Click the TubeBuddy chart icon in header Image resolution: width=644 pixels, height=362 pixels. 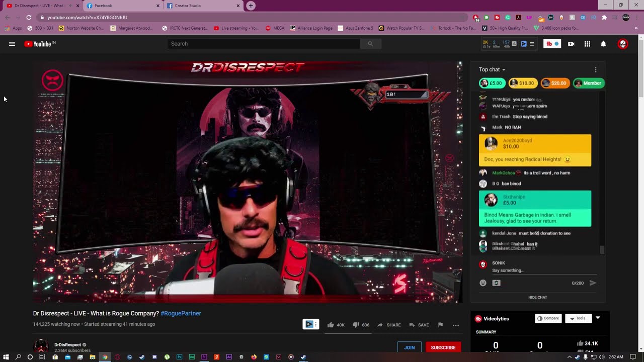point(514,44)
